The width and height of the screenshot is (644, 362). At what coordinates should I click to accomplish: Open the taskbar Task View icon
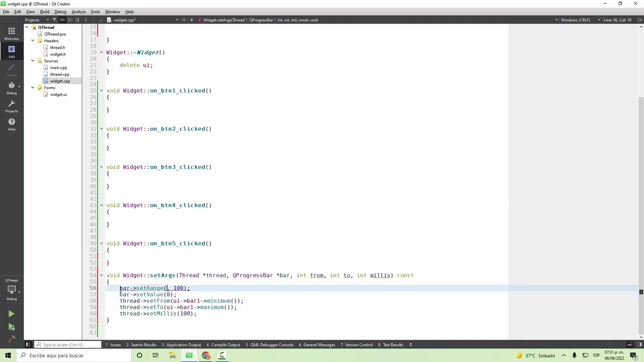(x=155, y=355)
